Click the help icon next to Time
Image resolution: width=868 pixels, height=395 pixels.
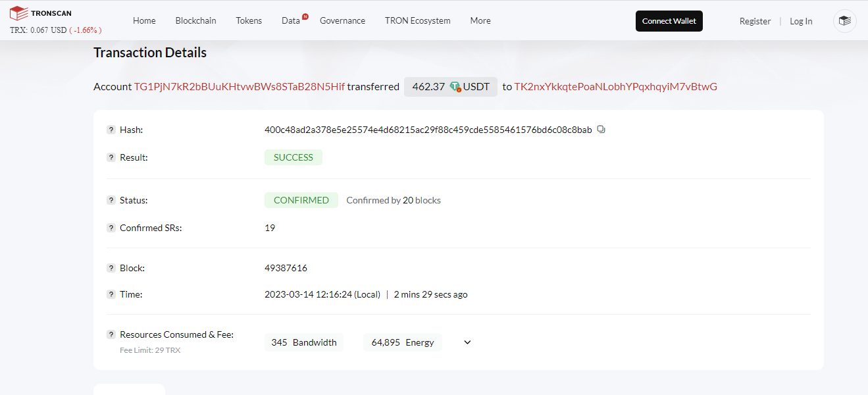coord(111,294)
